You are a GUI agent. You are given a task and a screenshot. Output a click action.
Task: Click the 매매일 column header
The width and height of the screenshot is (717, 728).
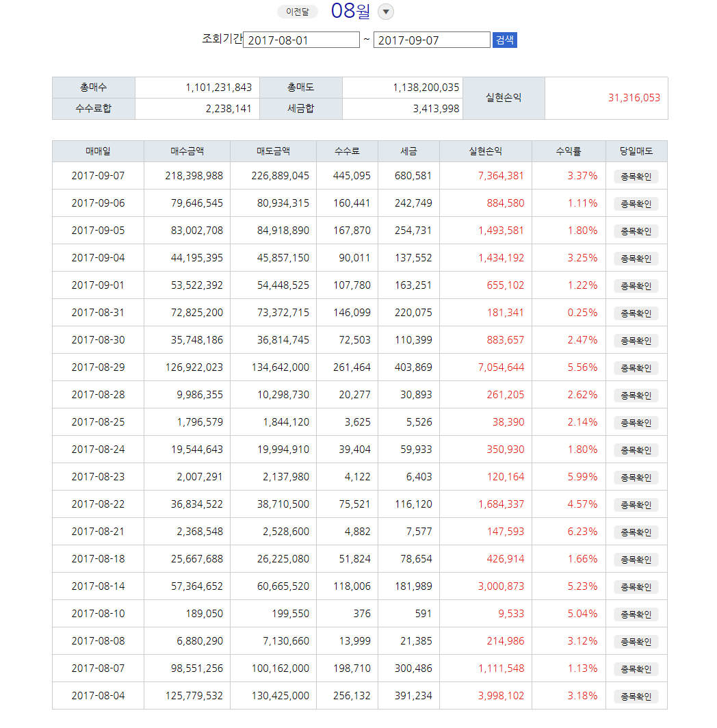tap(98, 151)
